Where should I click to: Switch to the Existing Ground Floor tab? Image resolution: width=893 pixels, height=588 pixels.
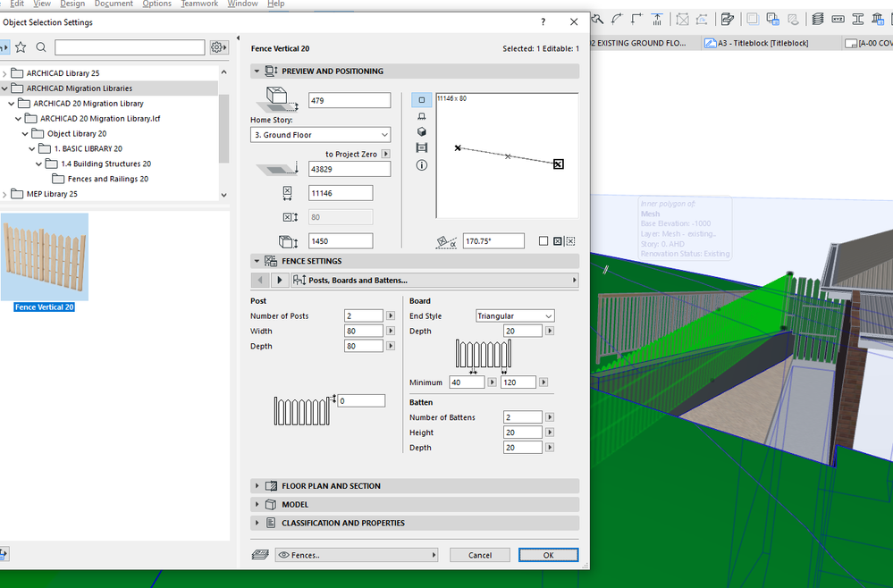[x=644, y=43]
